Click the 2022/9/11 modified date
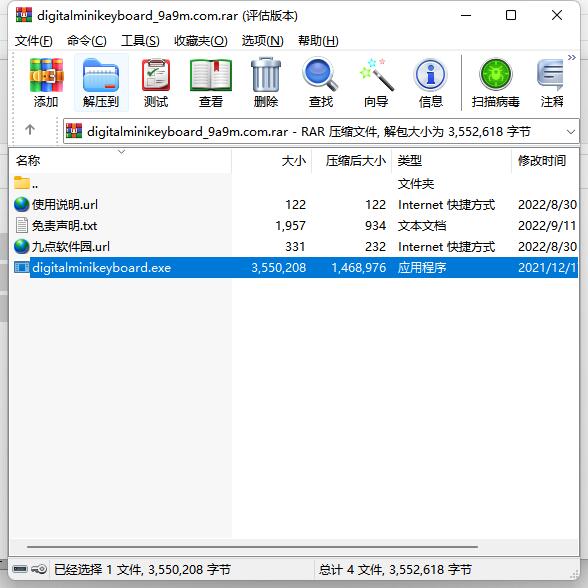This screenshot has height=588, width=588. (547, 225)
